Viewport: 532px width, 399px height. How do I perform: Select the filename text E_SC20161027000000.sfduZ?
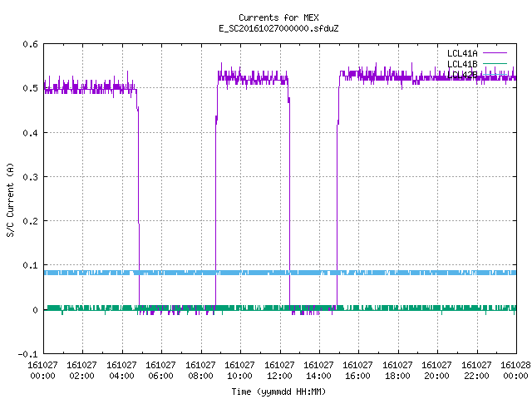(x=278, y=28)
